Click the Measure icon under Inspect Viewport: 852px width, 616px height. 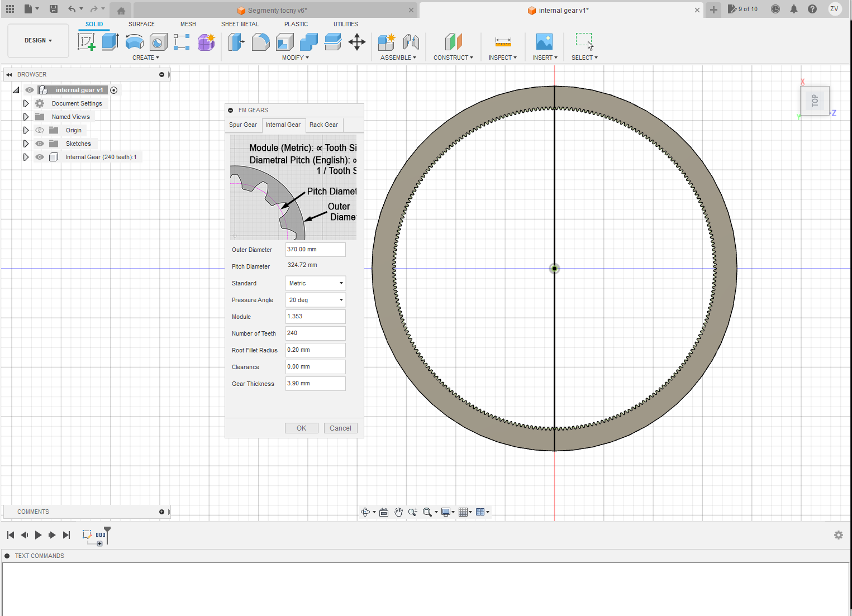[503, 42]
